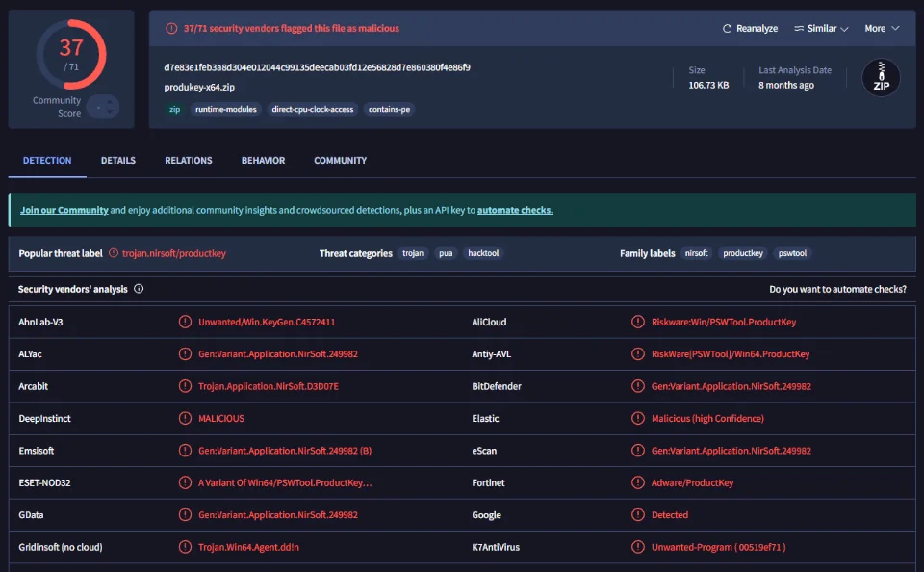The width and height of the screenshot is (924, 572).
Task: View the Behavior tab
Action: (263, 161)
